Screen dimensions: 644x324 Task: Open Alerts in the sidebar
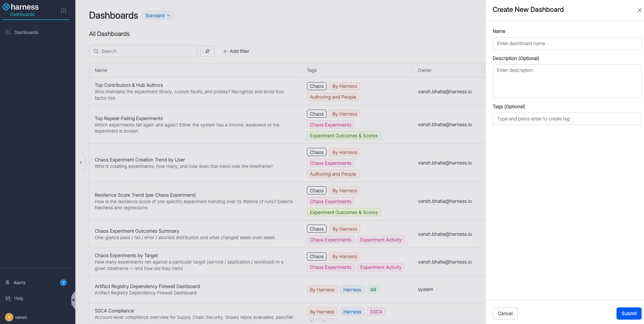(x=19, y=283)
